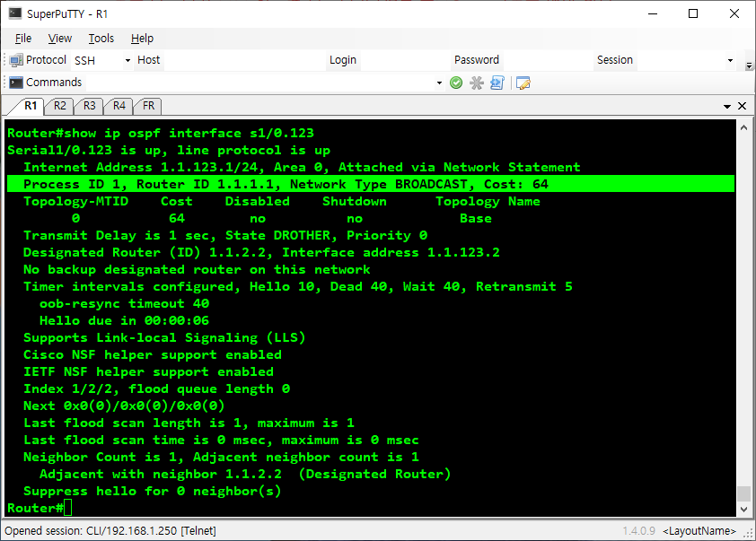Open the Tools menu
Screen dimensions: 756x541
pyautogui.click(x=101, y=39)
